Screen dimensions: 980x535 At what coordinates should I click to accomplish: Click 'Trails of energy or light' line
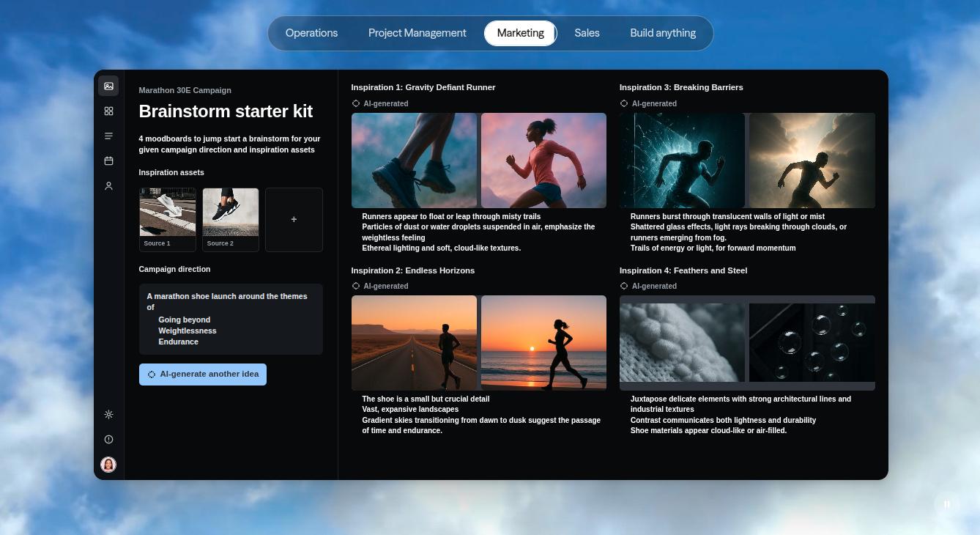pos(713,248)
